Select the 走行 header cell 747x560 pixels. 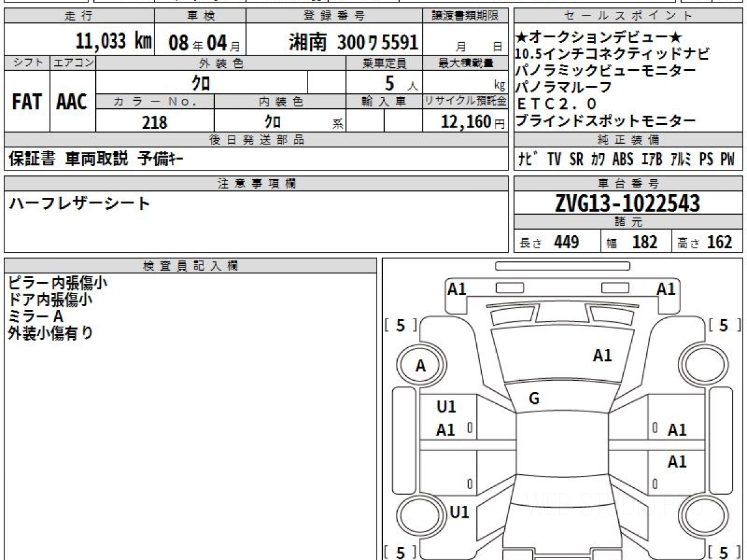point(78,16)
